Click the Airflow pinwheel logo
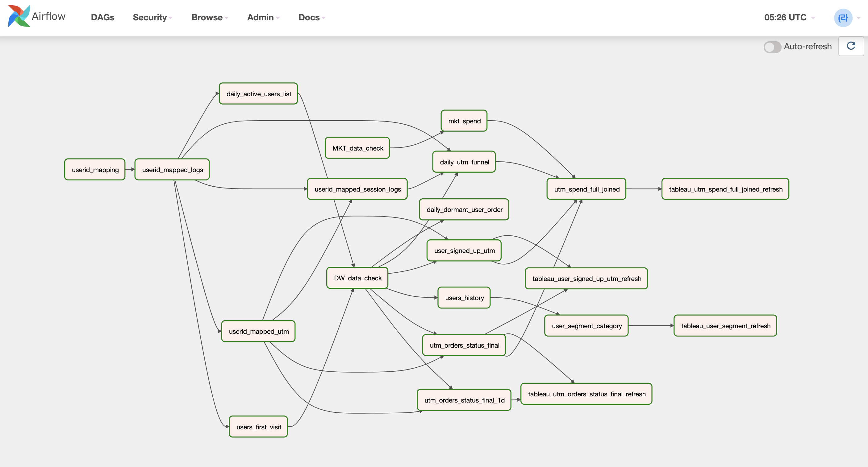This screenshot has height=467, width=868. (19, 16)
